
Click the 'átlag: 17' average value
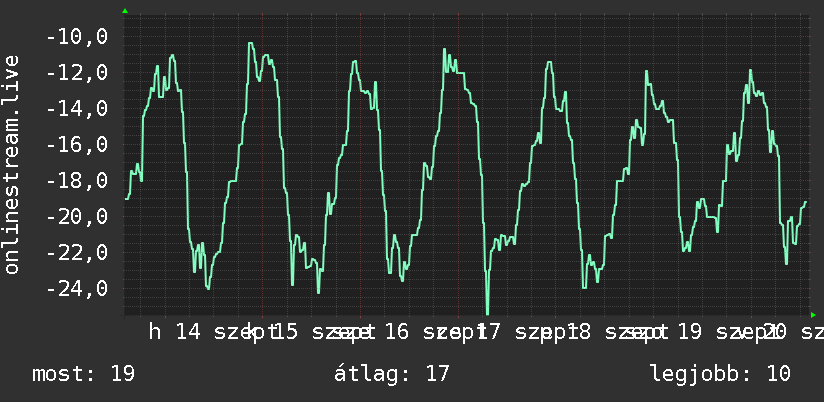[392, 374]
